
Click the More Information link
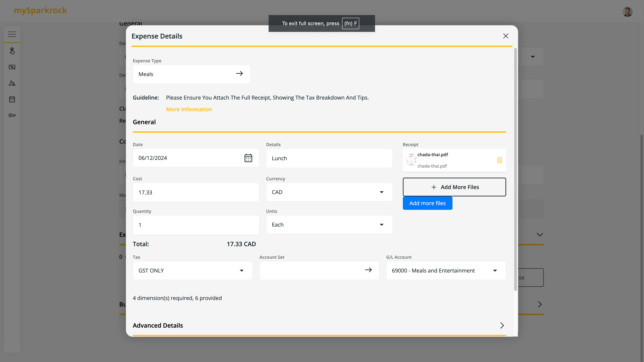189,109
